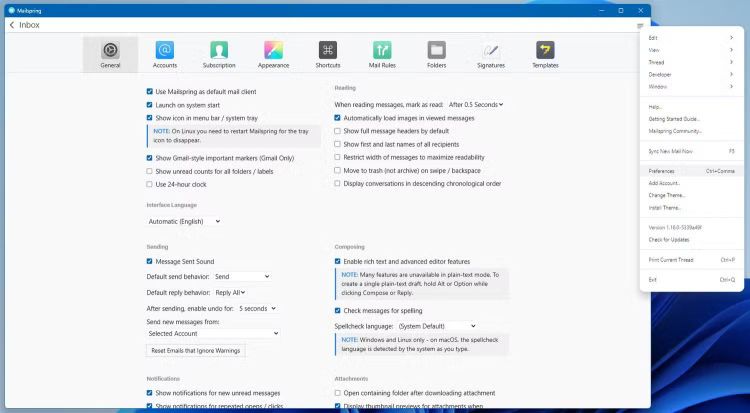
Task: Select Check for Updates in the menu
Action: click(x=670, y=239)
